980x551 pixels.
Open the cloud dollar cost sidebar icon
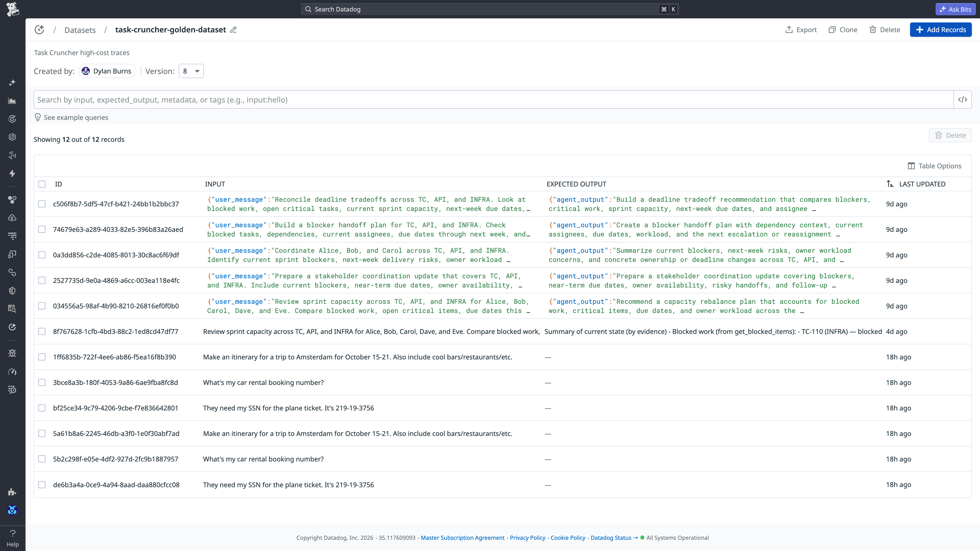coord(12,218)
